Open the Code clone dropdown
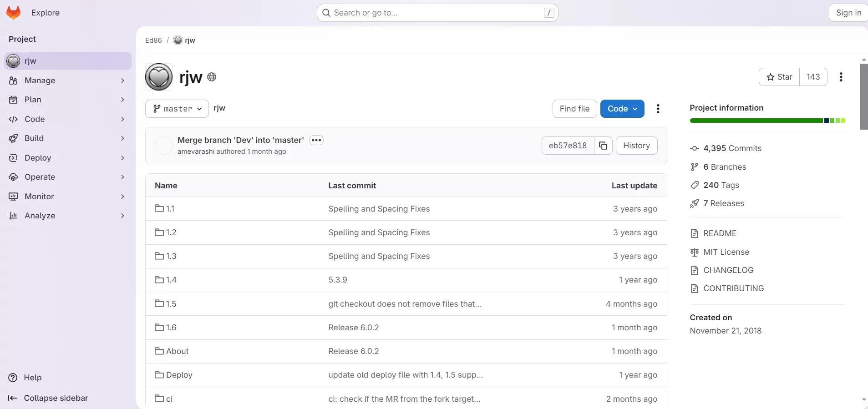Image resolution: width=868 pixels, height=409 pixels. point(622,109)
